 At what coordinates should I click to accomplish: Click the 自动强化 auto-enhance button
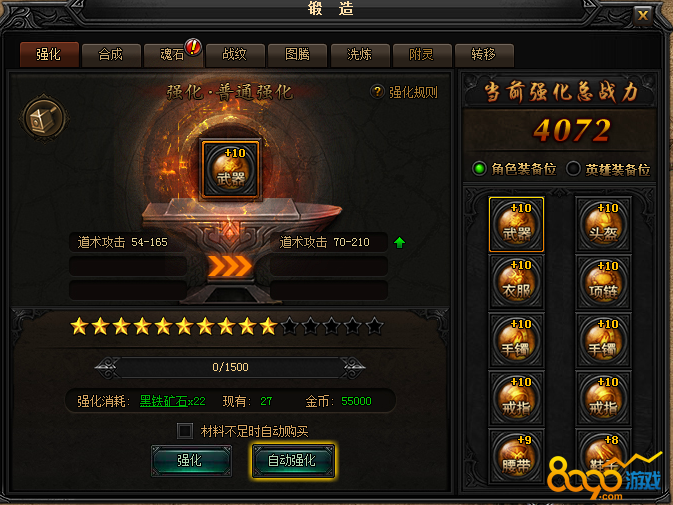click(x=293, y=461)
